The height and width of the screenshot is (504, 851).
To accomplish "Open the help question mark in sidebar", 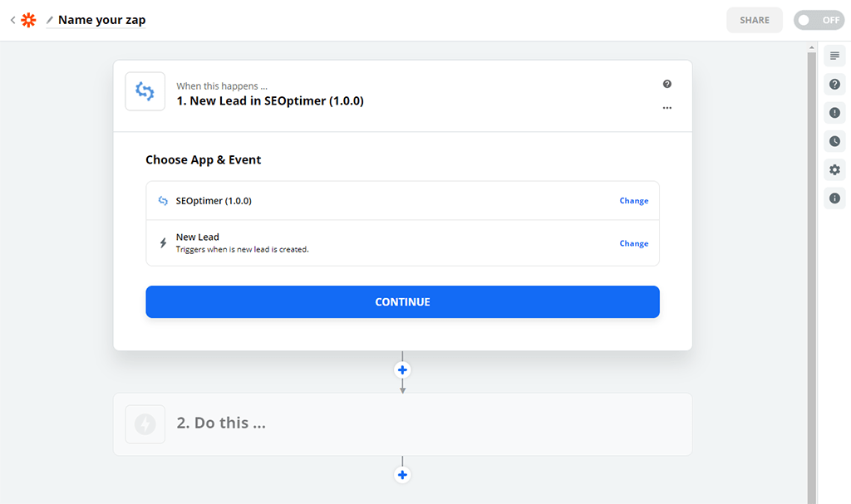I will (834, 85).
